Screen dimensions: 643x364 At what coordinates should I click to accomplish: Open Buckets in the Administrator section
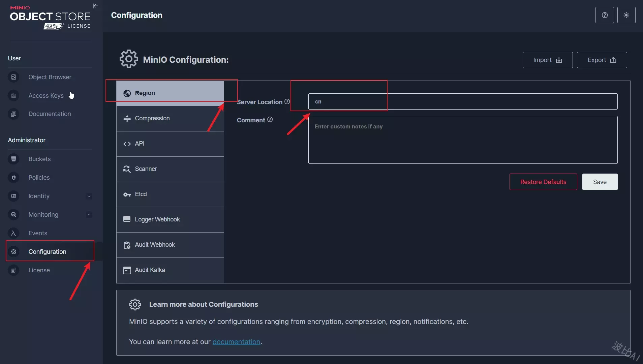coord(40,159)
